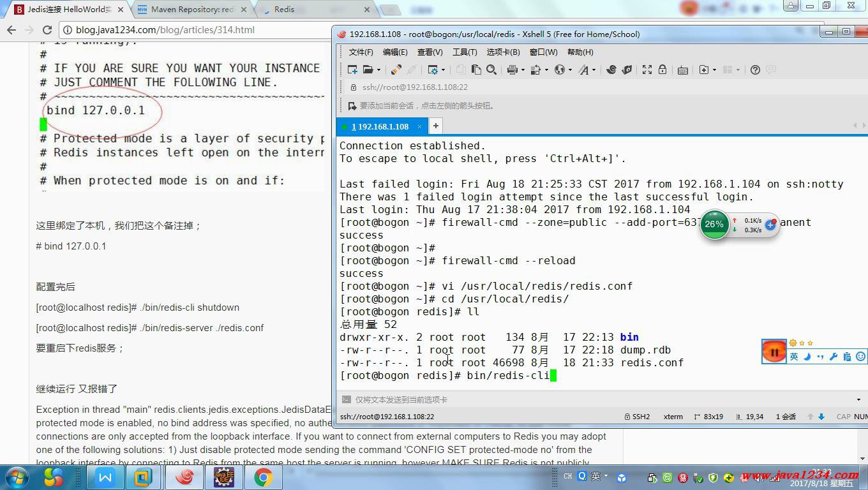The image size is (868, 490).
Task: Open the send-text bar dropdown arrow
Action: [x=858, y=399]
